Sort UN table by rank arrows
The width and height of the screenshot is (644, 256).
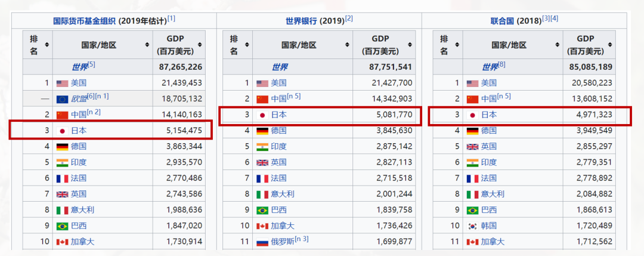[457, 45]
